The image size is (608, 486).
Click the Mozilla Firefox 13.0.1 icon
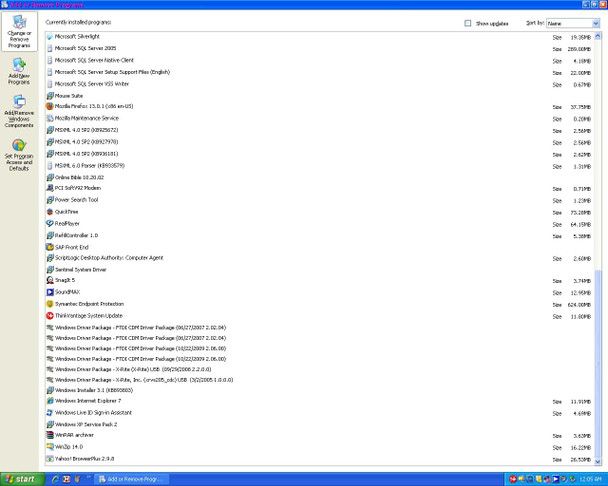[50, 106]
